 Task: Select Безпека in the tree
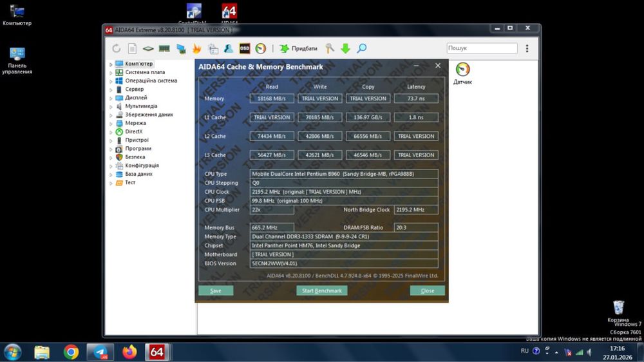[x=135, y=157]
